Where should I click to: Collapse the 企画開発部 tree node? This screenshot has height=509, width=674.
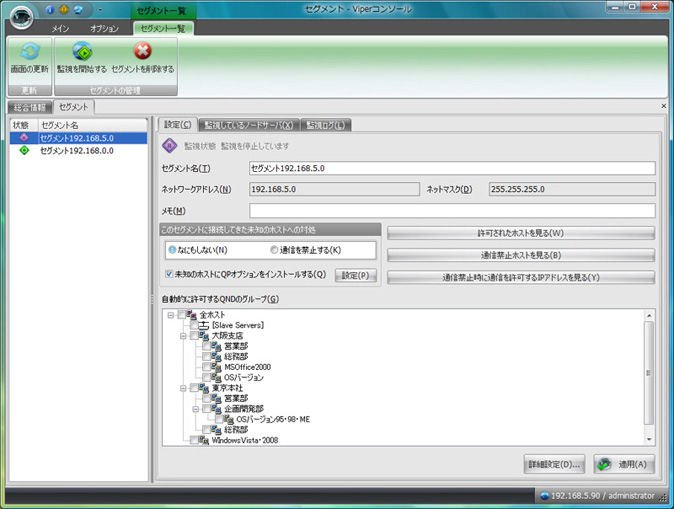coord(196,409)
